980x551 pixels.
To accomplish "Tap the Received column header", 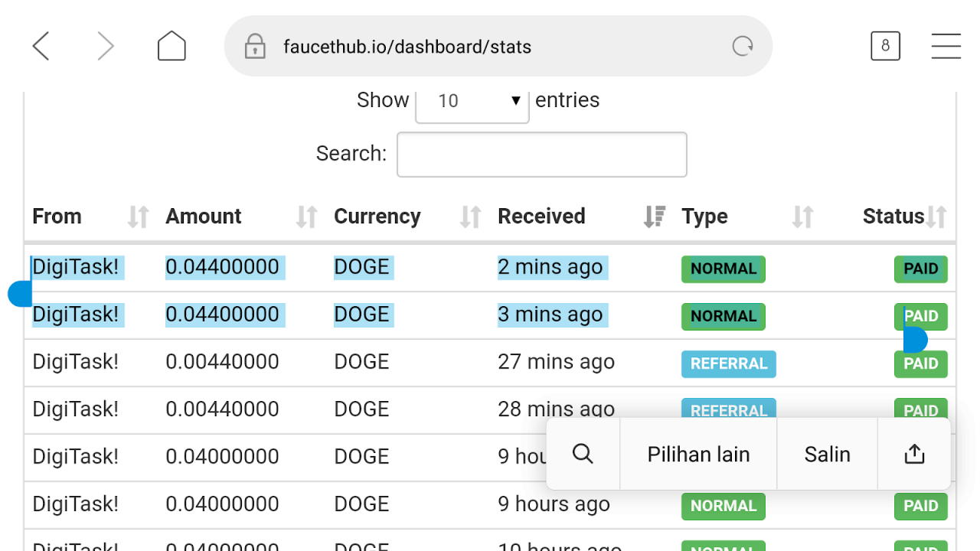I will click(x=541, y=217).
